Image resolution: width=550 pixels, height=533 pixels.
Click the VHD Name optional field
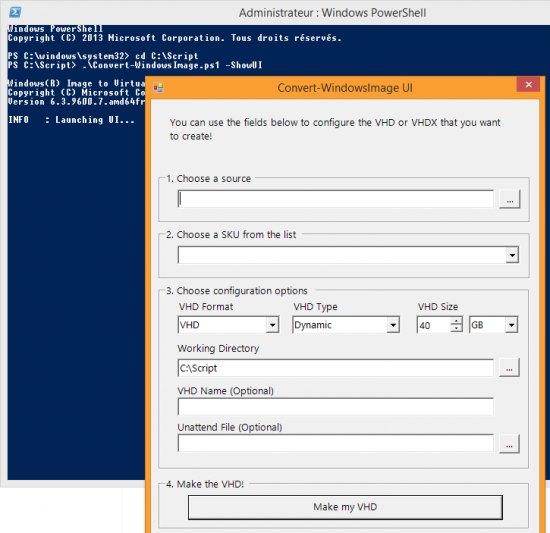[x=335, y=406]
